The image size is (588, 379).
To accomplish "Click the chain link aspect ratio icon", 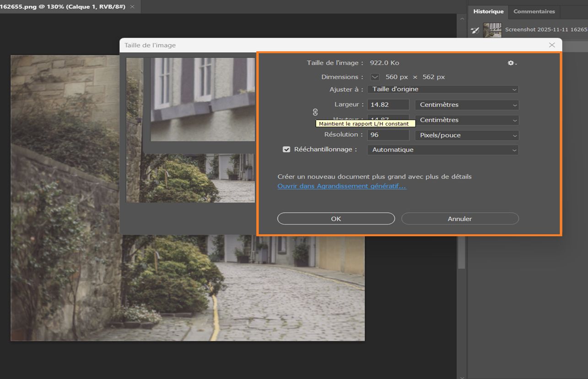I will click(x=315, y=112).
